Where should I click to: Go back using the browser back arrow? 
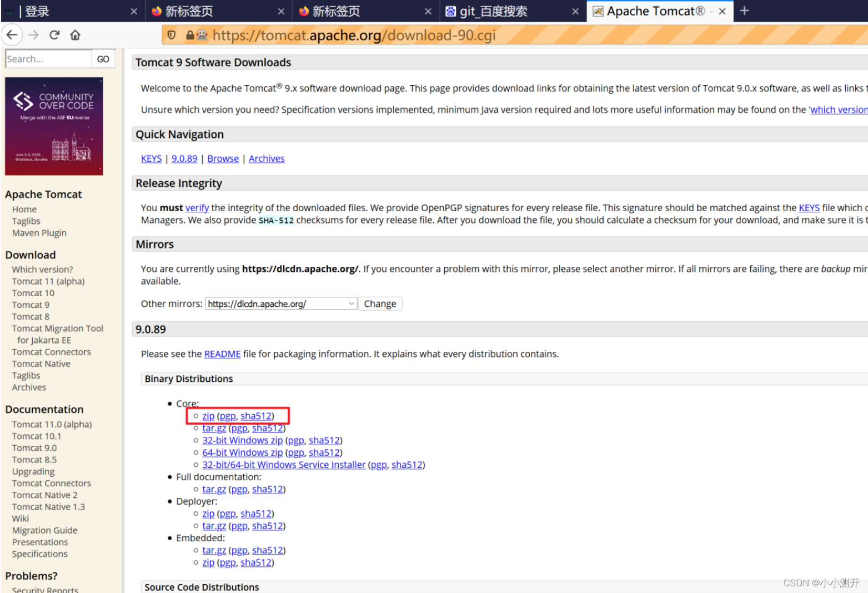point(12,35)
